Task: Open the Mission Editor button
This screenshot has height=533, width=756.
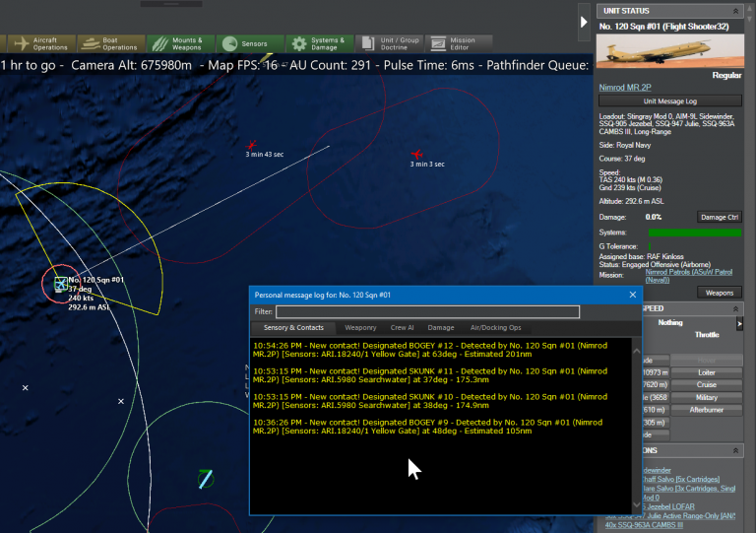Action: tap(453, 43)
